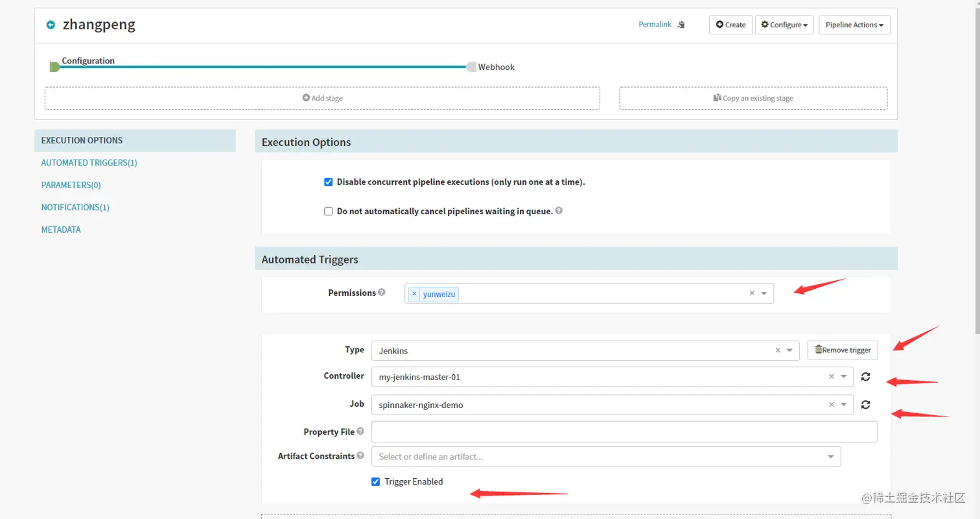Viewport: 980px width, 519px height.
Task: Click the zhangpeng pipeline title
Action: pos(99,25)
